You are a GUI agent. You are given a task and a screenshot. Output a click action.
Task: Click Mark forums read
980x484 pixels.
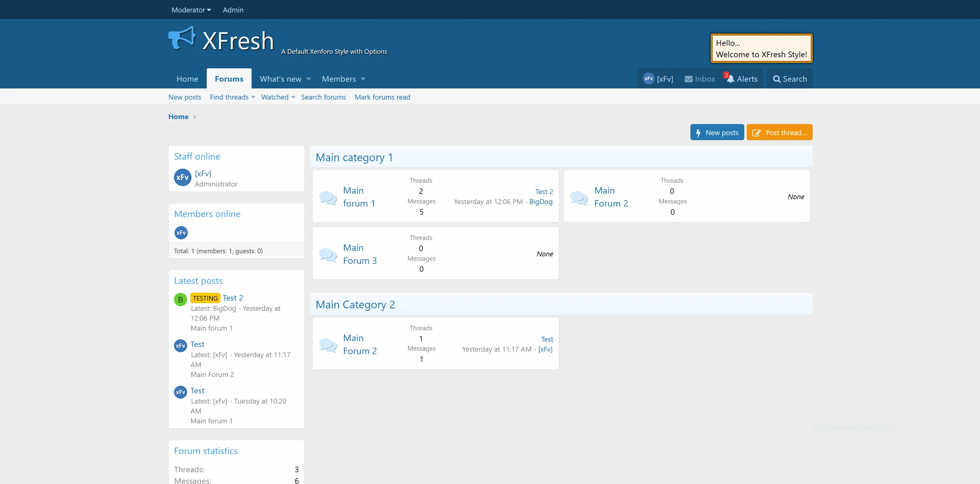coord(382,97)
